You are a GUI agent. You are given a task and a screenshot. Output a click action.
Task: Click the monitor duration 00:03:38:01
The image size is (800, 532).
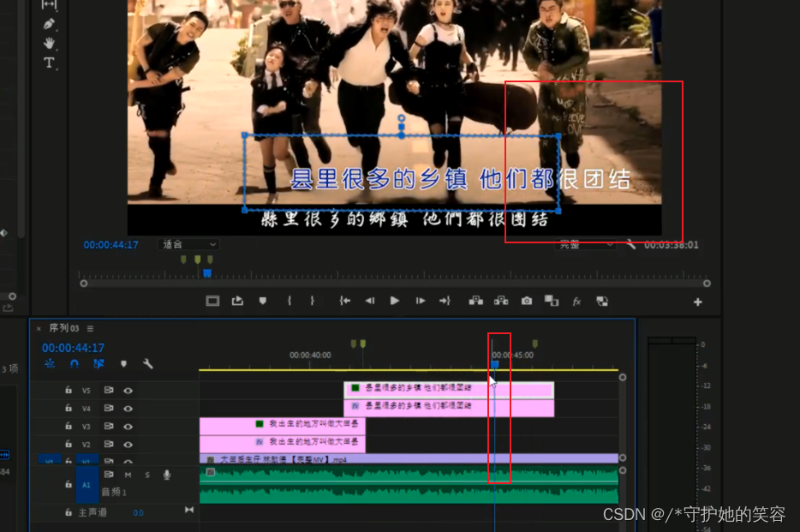pos(671,245)
